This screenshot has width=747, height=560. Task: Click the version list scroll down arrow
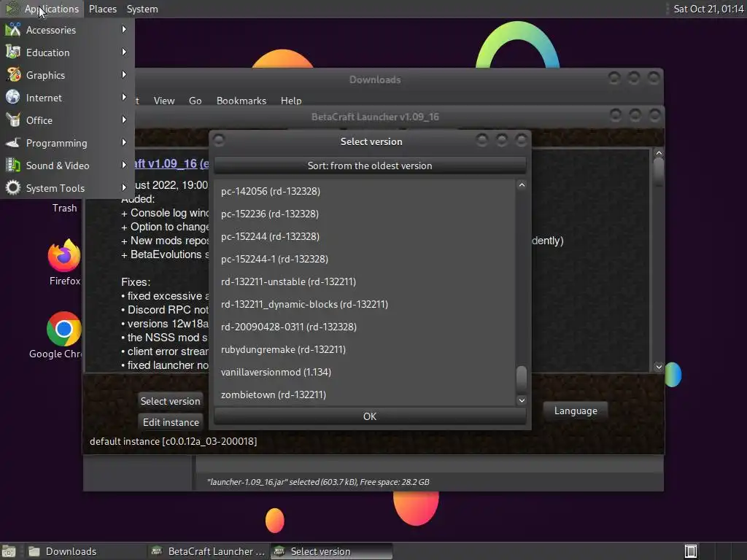click(x=522, y=400)
